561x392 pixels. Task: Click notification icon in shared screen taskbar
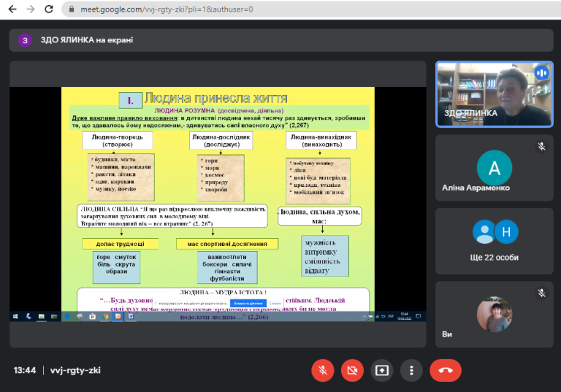(x=418, y=316)
